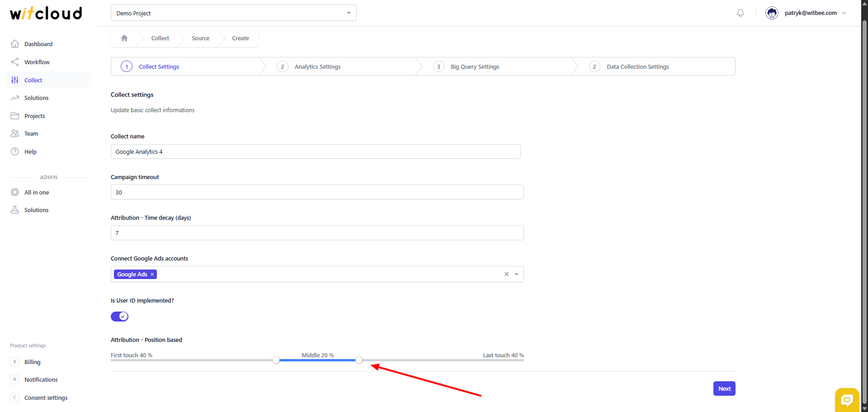Viewport: 868px width, 412px height.
Task: Go to the Analytics Settings step
Action: point(317,67)
